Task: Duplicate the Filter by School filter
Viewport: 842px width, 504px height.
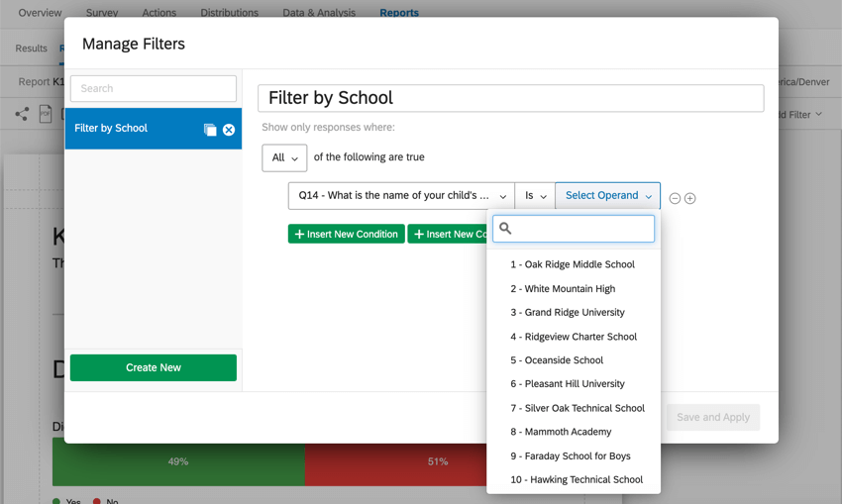Action: 210,130
